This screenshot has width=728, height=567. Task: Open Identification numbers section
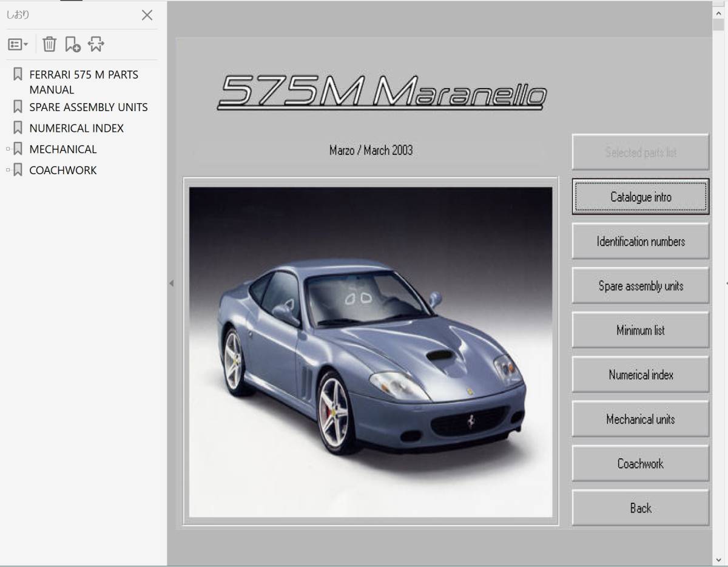click(x=641, y=241)
